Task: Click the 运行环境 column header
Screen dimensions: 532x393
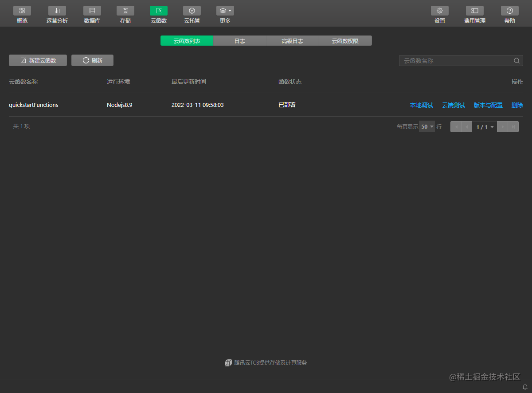Action: tap(118, 82)
